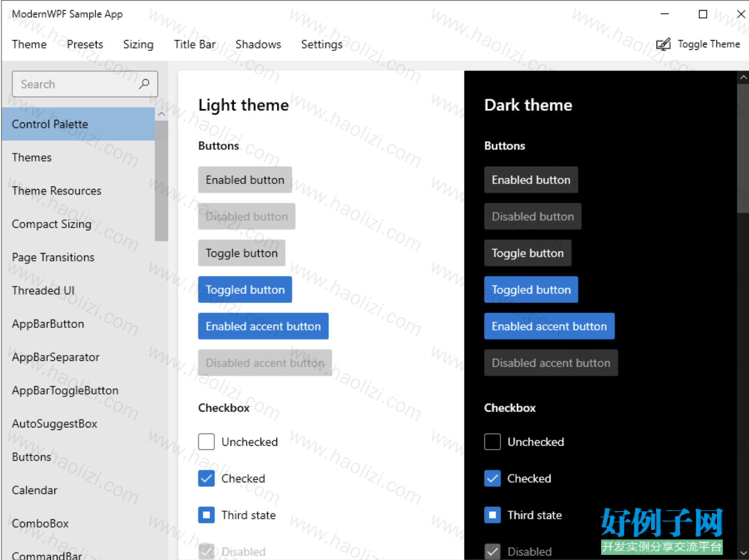This screenshot has height=560, width=749.
Task: Click light theme Checkbox section label
Action: point(224,408)
